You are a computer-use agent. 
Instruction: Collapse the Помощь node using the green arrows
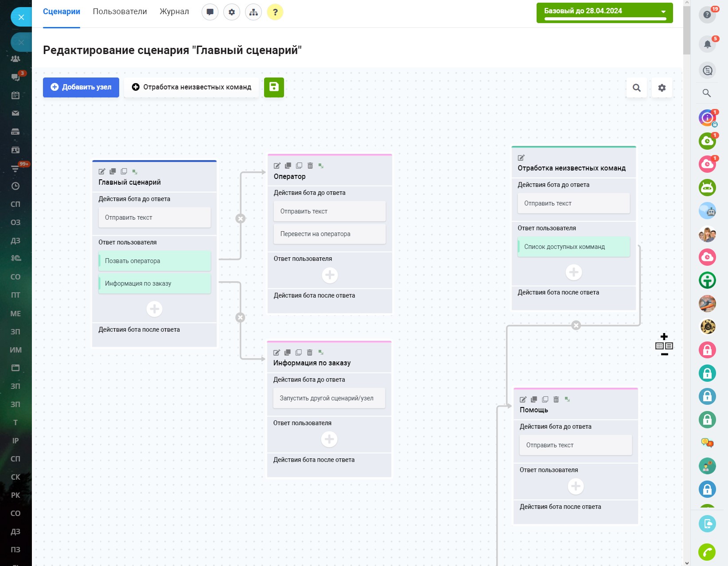tap(567, 399)
